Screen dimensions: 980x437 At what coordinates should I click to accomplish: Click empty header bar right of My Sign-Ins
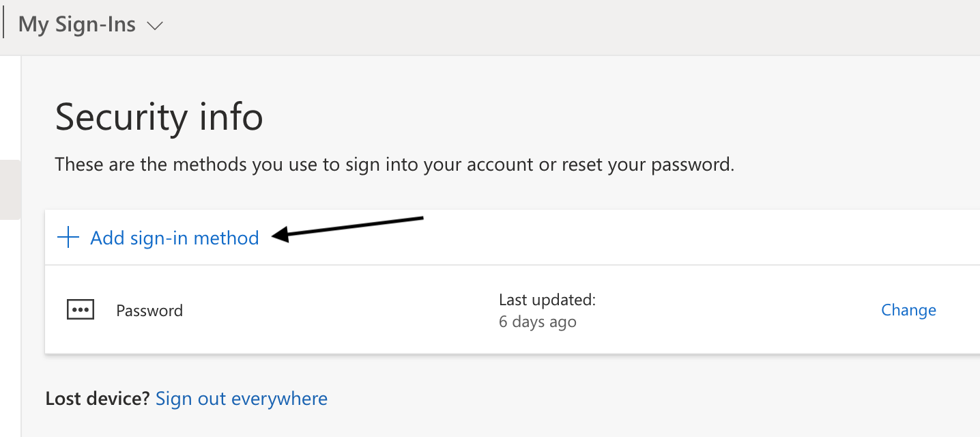[x=546, y=27]
